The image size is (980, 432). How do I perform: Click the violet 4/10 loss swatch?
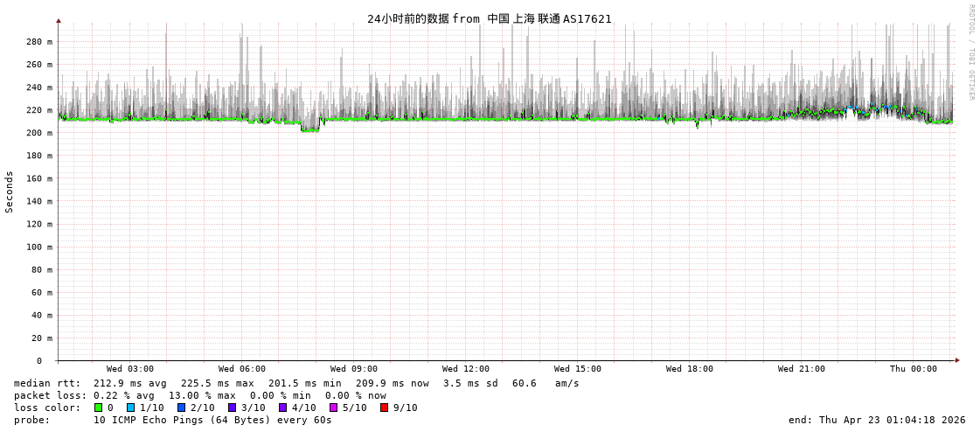tap(282, 408)
